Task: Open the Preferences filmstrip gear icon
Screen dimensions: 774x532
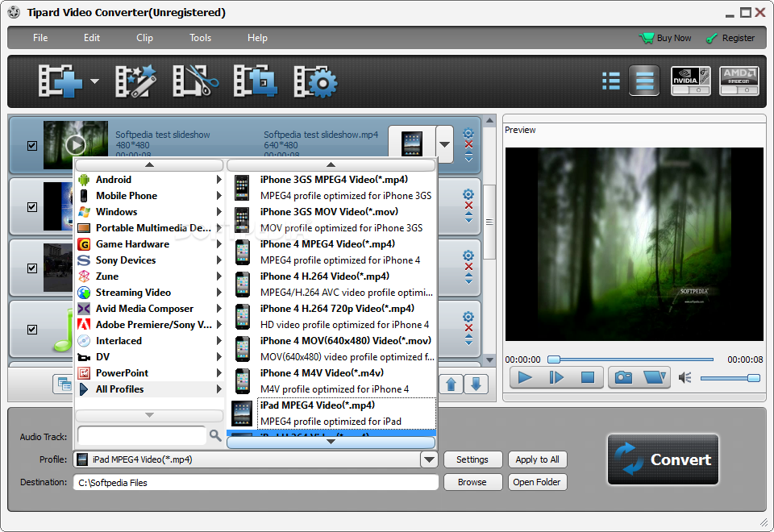Action: pos(315,81)
